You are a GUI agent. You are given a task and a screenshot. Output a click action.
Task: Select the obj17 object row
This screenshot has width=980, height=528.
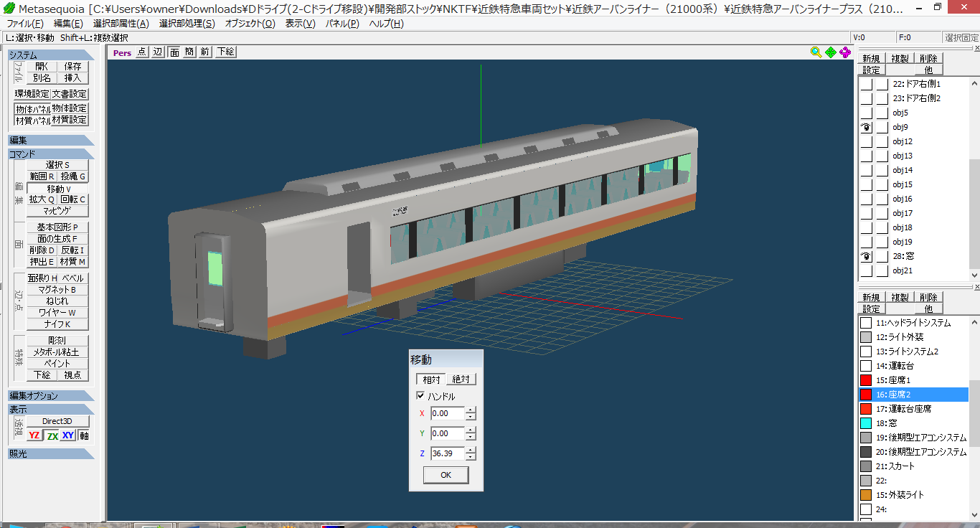click(914, 213)
